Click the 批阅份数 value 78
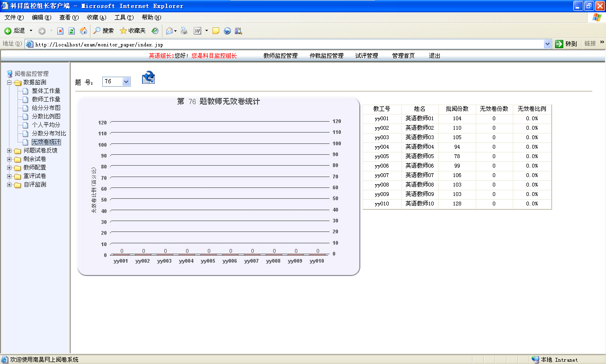 457,156
